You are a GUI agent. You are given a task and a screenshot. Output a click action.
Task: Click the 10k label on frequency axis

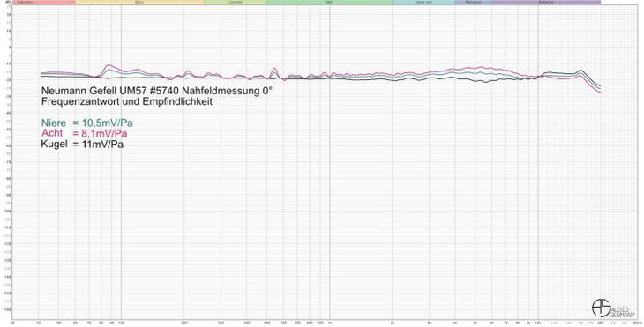point(538,322)
